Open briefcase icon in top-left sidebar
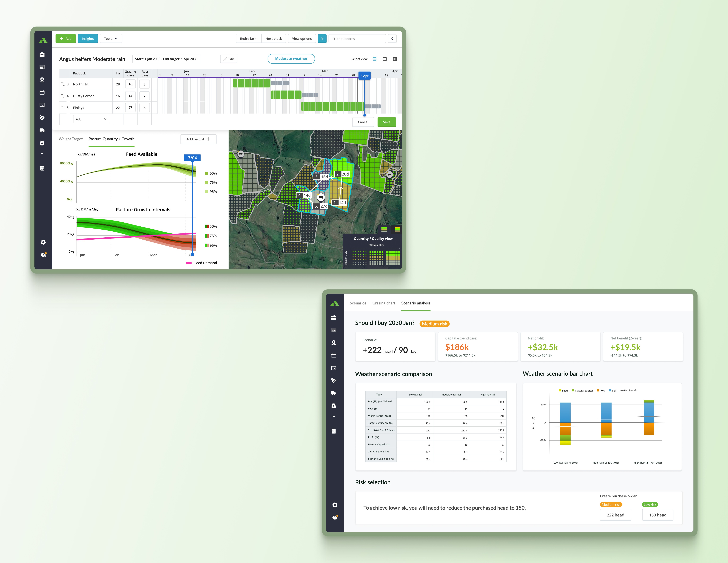 click(42, 55)
